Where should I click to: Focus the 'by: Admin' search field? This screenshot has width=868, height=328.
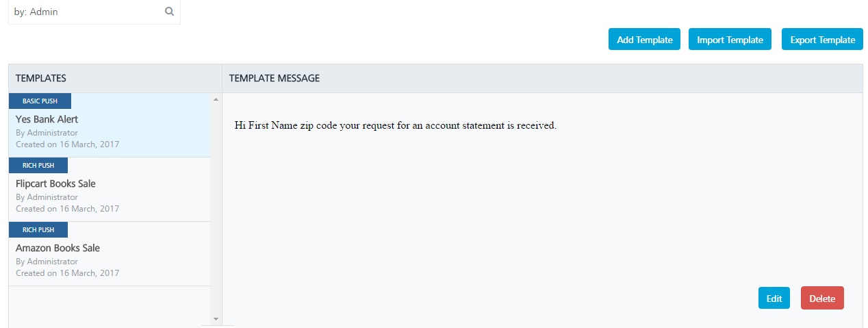94,12
